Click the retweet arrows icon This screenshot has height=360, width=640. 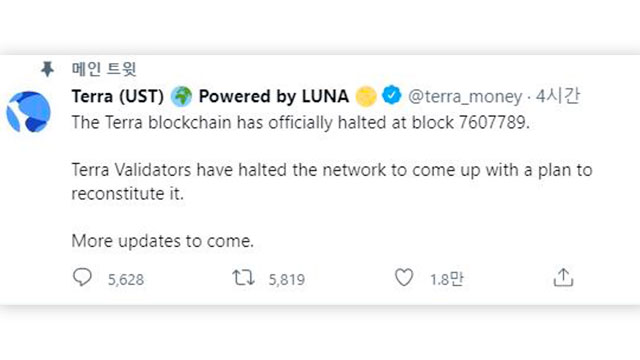pos(244,278)
